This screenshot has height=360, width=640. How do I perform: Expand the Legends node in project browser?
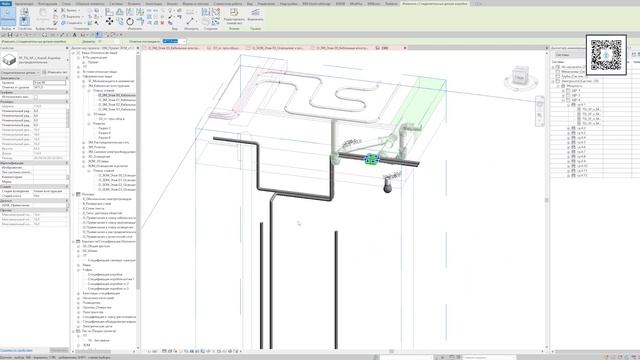(x=74, y=194)
